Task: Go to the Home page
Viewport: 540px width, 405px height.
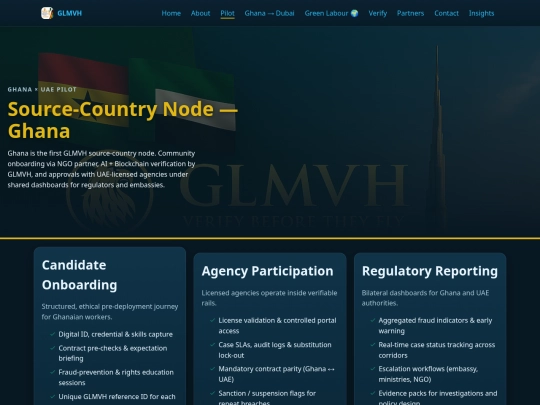Action: [171, 13]
